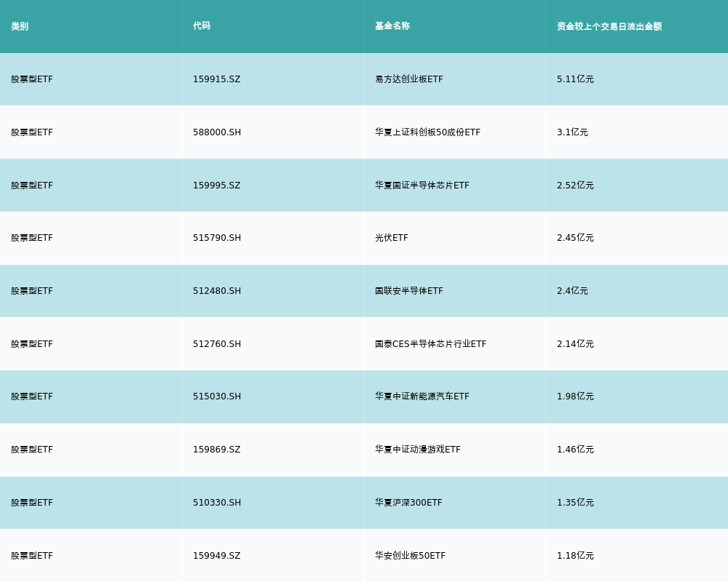This screenshot has height=582, width=728.
Task: Select code 159995.SZ
Action: [217, 186]
